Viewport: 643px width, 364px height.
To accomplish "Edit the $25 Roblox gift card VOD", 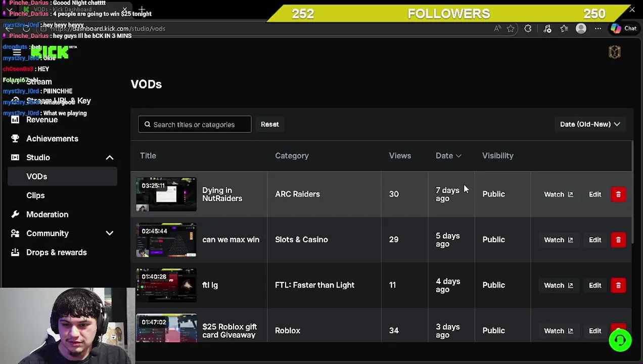I will point(595,331).
